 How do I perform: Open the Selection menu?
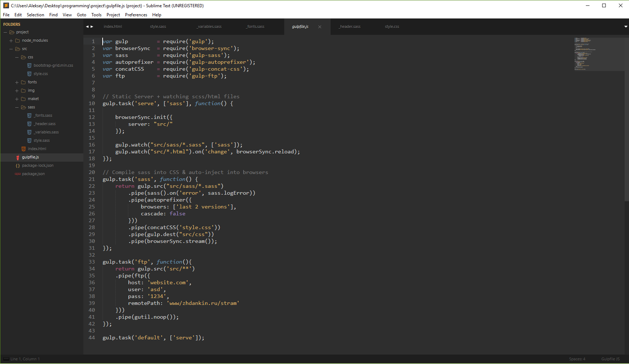[36, 15]
